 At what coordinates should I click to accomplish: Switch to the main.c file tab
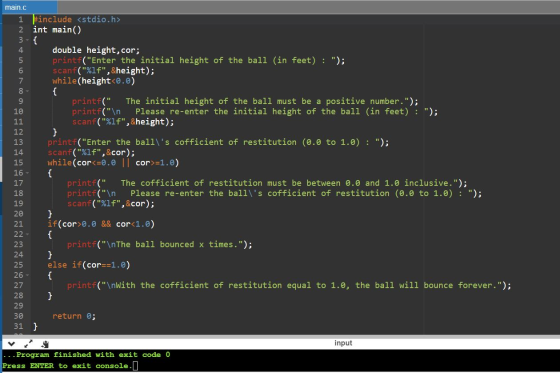click(x=29, y=7)
